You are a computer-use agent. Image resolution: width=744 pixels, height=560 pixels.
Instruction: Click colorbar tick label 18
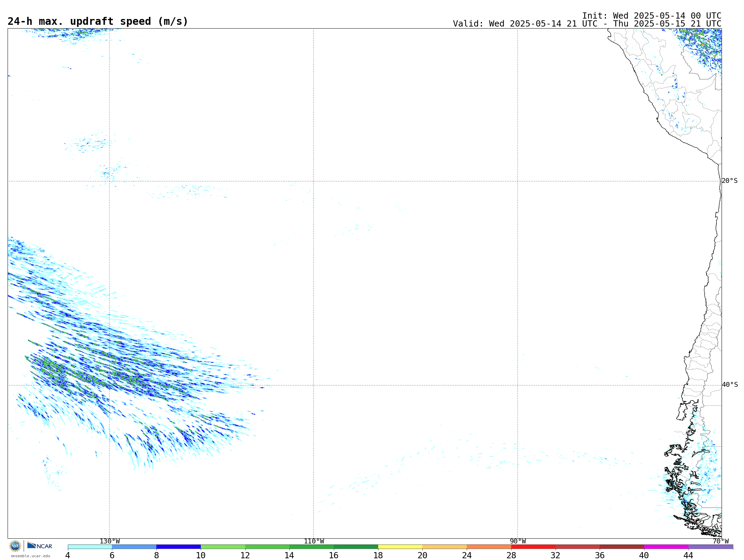pyautogui.click(x=378, y=556)
